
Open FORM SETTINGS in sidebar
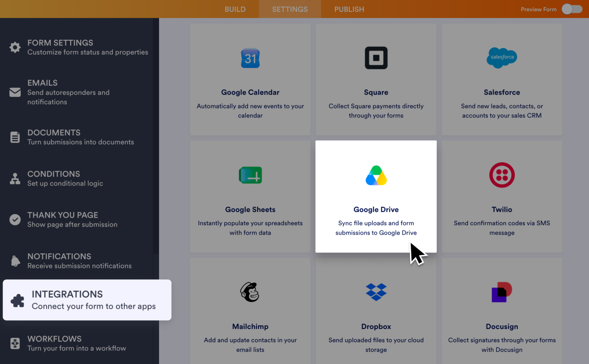click(x=79, y=47)
